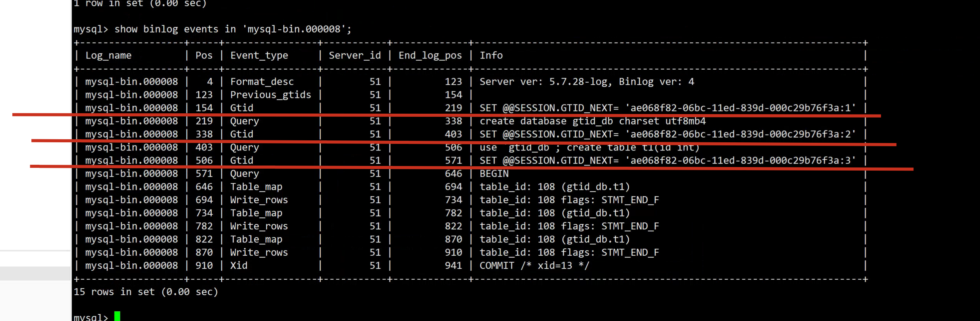Click the 'COMMIT /* xid=13 */' info text
980x321 pixels.
click(x=534, y=266)
